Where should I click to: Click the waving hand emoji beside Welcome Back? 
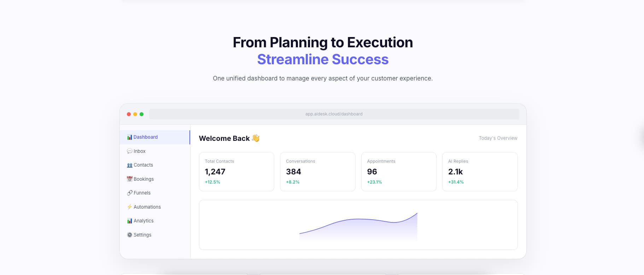pyautogui.click(x=256, y=138)
